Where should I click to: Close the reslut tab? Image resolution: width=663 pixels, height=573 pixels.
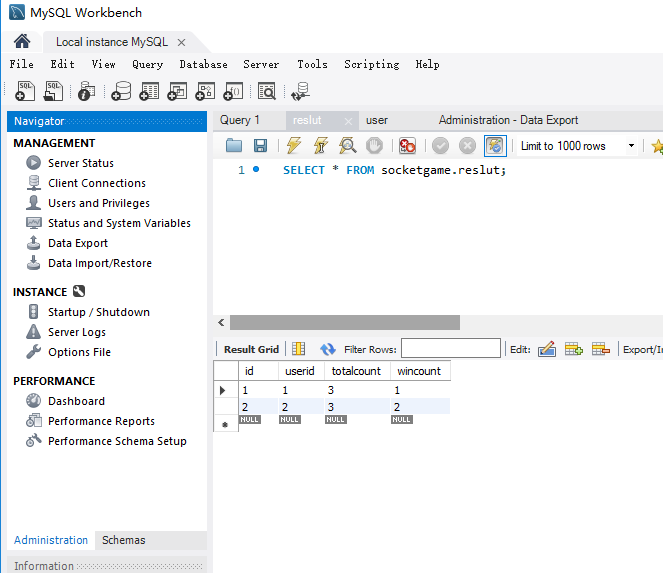point(348,122)
